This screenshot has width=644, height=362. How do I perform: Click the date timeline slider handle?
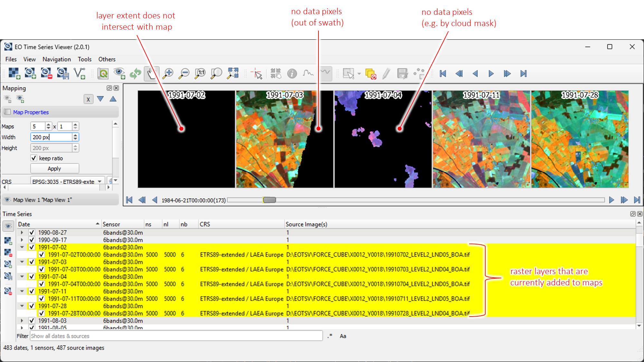point(270,200)
